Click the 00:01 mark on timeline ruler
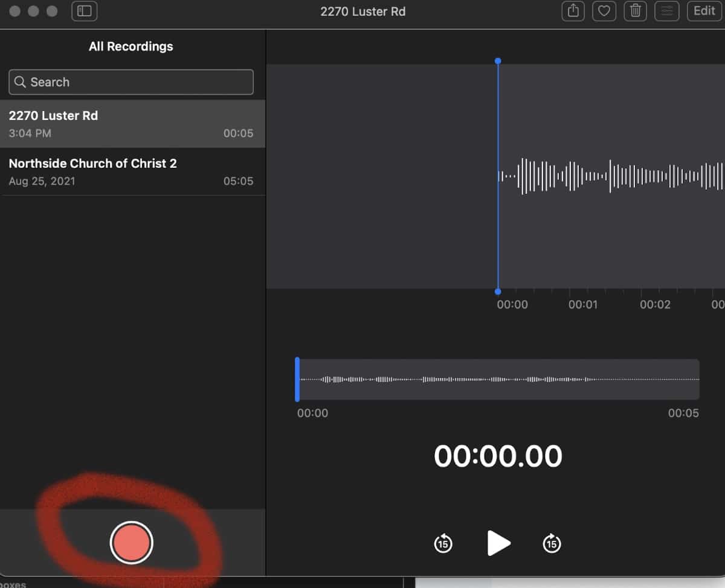725x588 pixels. [x=582, y=304]
